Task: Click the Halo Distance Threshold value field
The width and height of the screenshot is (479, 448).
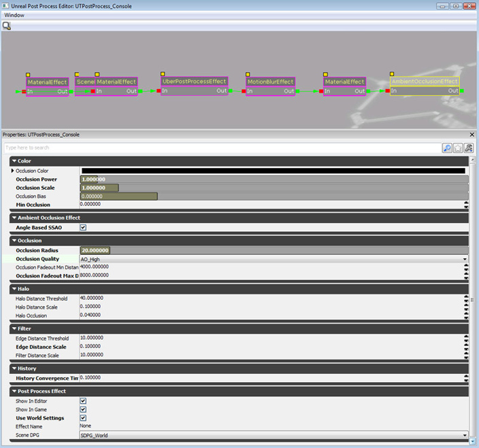Action: (x=271, y=298)
